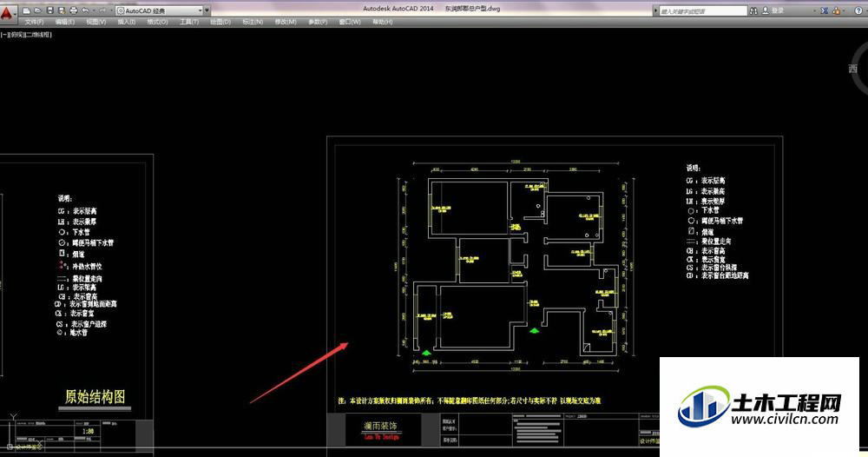The width and height of the screenshot is (868, 457).
Task: Open the 修改(M) menu
Action: pyautogui.click(x=286, y=22)
